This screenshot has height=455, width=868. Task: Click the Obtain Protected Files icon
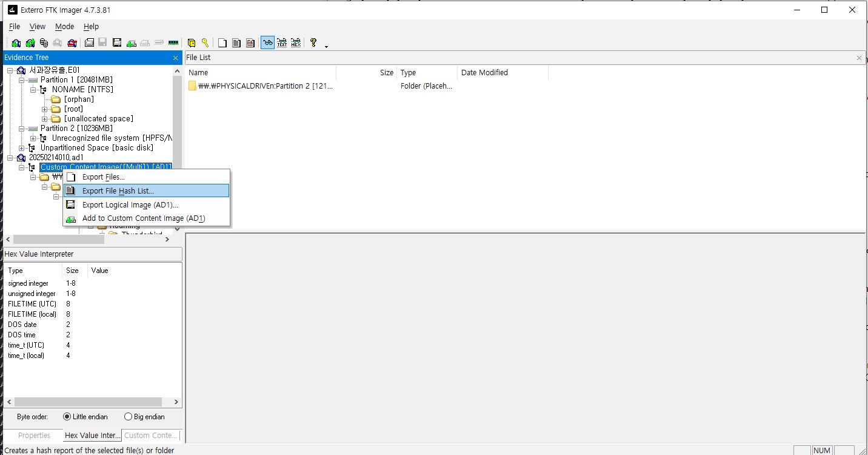tap(192, 42)
